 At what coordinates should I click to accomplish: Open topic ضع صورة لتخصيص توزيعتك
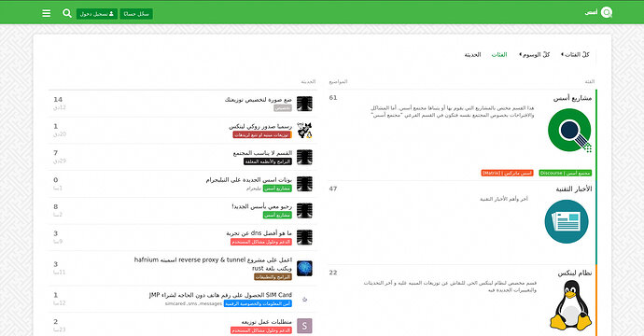(259, 100)
